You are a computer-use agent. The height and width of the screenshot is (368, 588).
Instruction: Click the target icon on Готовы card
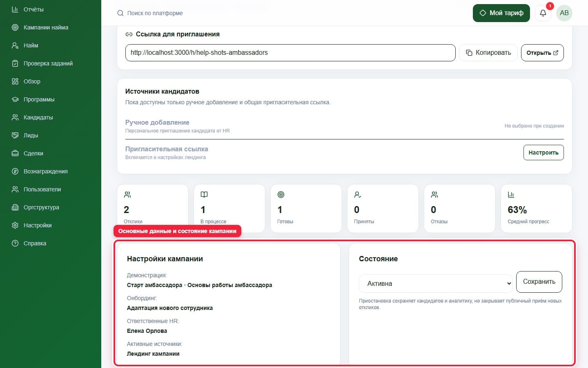(x=281, y=195)
